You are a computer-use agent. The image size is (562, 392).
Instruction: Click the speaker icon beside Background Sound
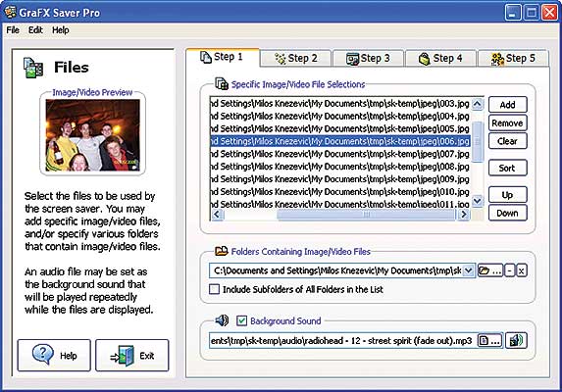pyautogui.click(x=223, y=320)
